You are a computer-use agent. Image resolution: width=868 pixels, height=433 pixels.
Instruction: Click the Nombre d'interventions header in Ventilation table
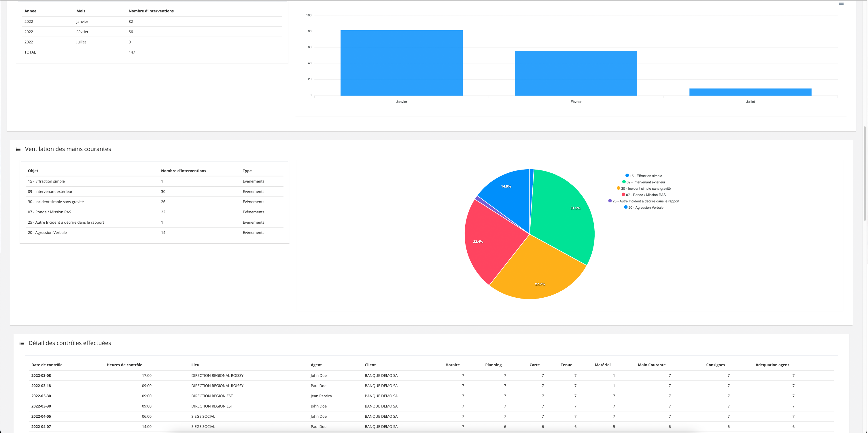(x=183, y=171)
